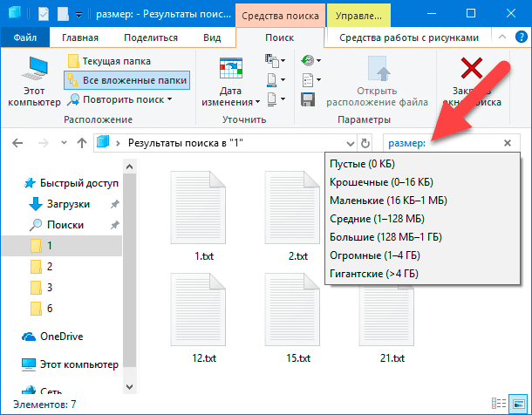This screenshot has width=532, height=415.
Task: Click sidebar scrollbar up arrow
Action: (x=129, y=167)
